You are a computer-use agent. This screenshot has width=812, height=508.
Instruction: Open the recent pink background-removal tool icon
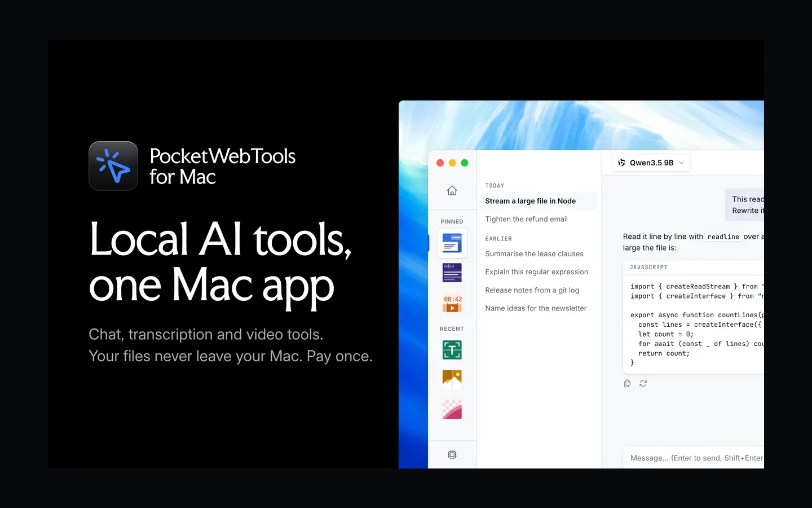(452, 409)
